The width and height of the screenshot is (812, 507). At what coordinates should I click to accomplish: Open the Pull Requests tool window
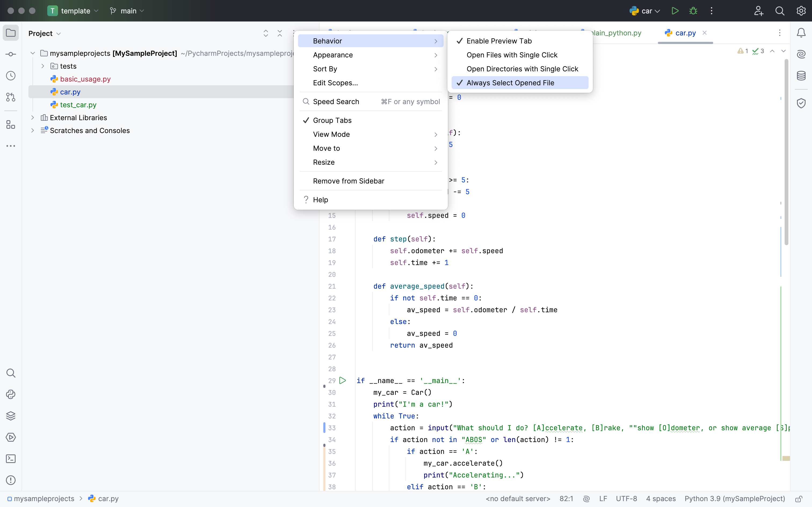pyautogui.click(x=11, y=97)
